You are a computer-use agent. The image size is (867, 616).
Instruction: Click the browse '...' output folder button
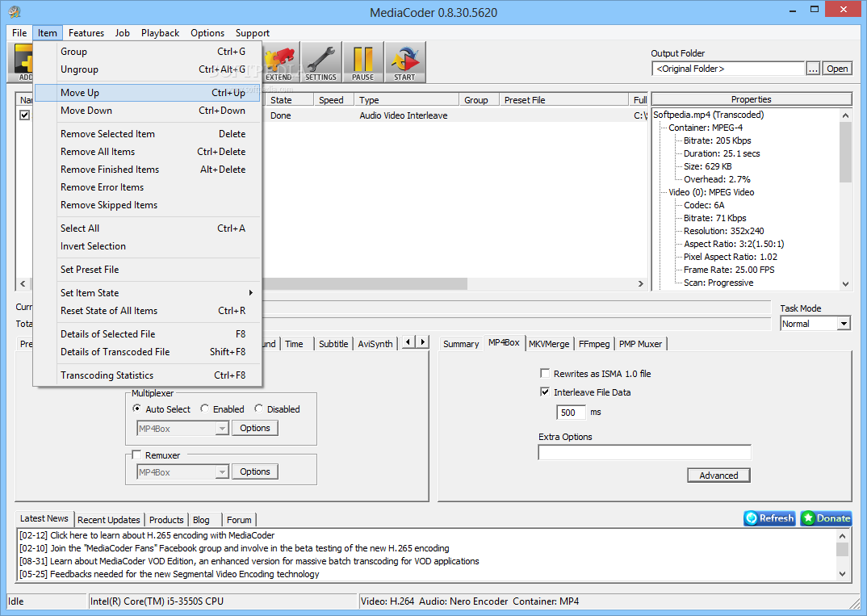813,68
